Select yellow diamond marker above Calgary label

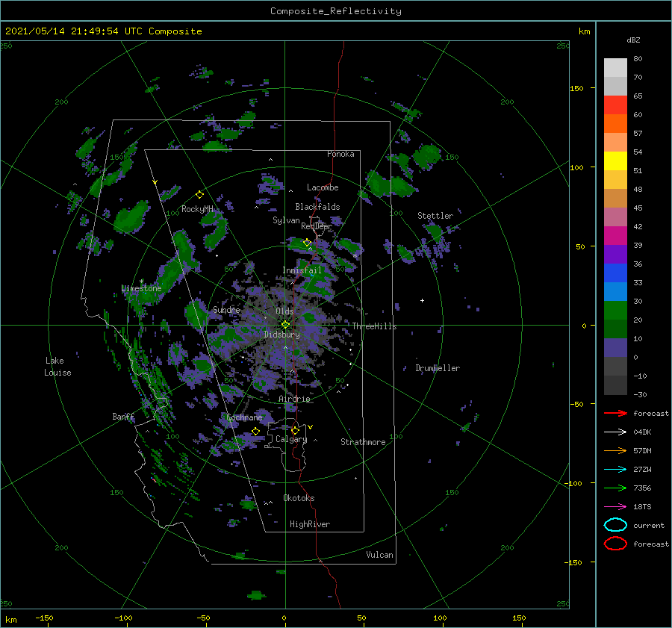tap(295, 430)
